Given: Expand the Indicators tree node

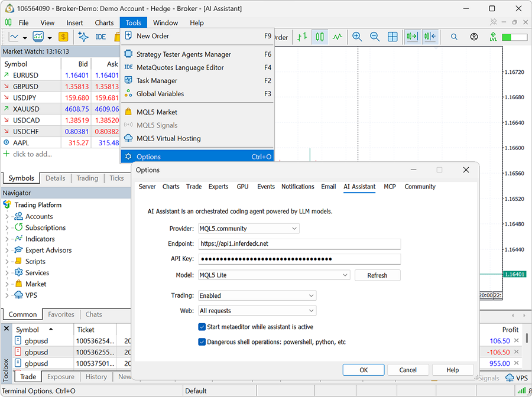Looking at the screenshot, I should [7, 239].
